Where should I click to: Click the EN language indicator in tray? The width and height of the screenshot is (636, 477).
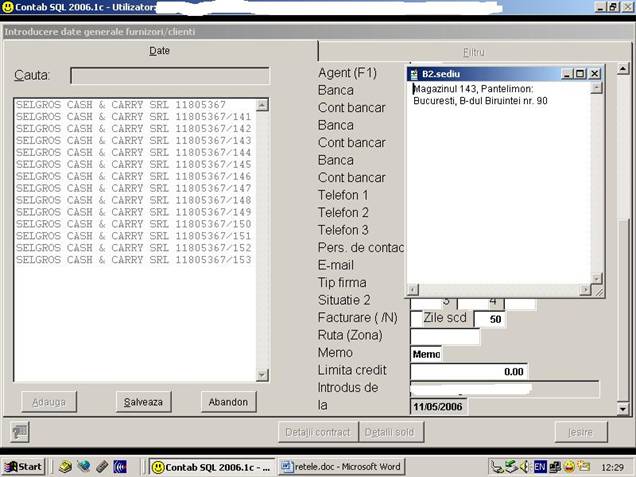click(540, 466)
